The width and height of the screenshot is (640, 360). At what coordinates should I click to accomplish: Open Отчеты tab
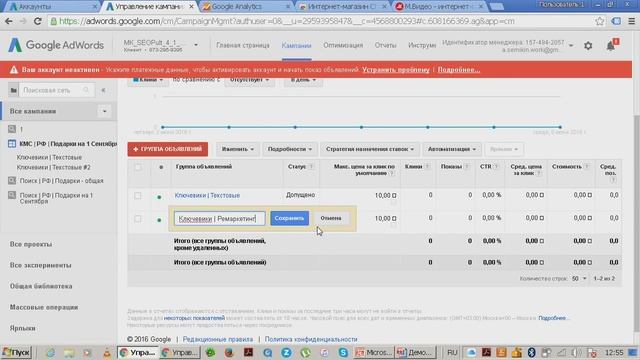pyautogui.click(x=385, y=45)
